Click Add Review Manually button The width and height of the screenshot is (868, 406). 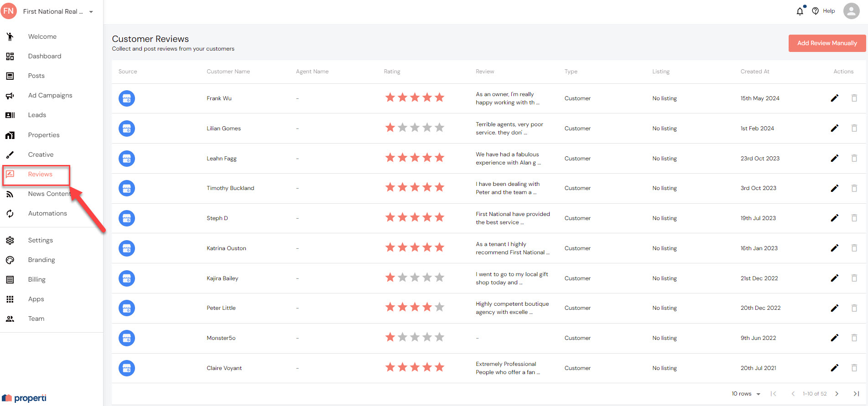[x=827, y=43]
